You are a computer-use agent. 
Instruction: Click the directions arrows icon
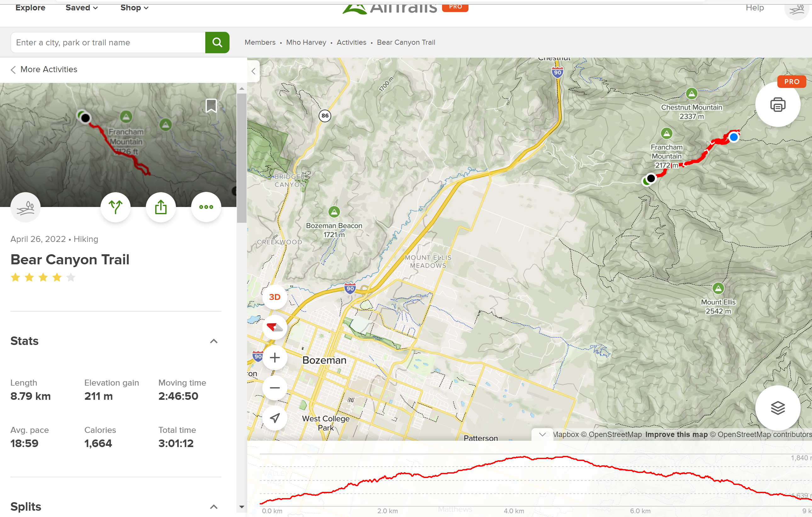(x=115, y=207)
